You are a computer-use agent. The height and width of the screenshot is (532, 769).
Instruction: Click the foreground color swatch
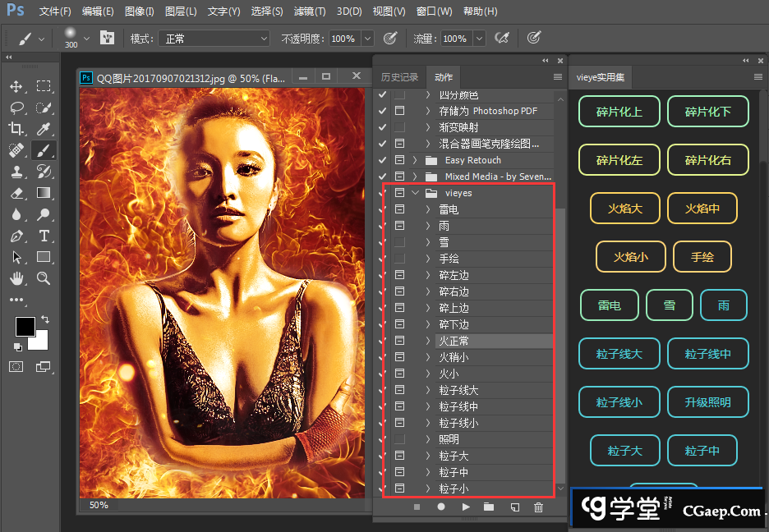click(x=25, y=326)
